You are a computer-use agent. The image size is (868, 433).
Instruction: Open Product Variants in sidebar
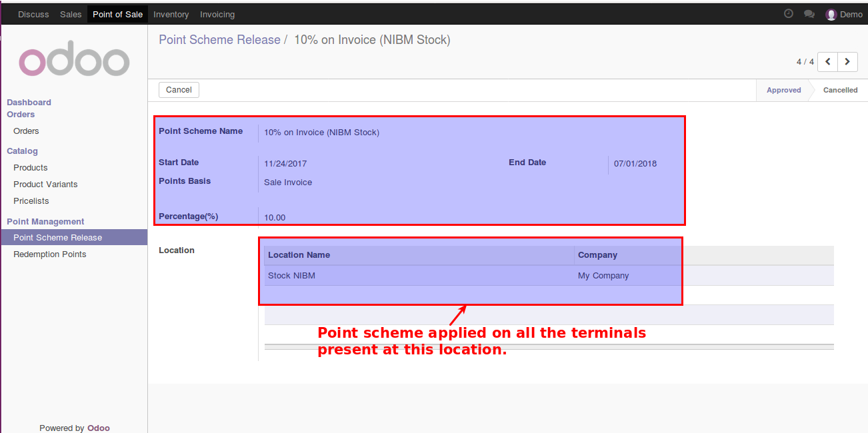coord(45,185)
